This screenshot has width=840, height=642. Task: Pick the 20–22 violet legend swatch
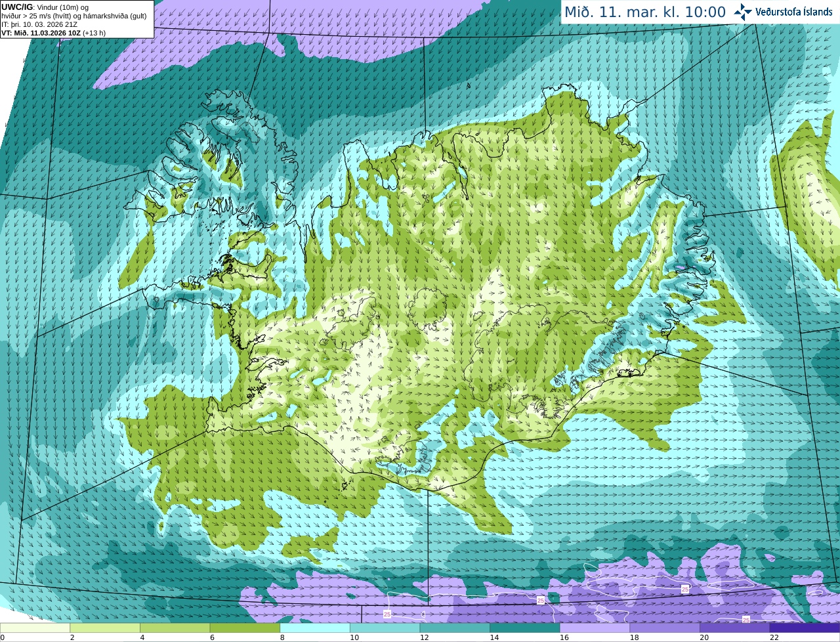[735, 628]
